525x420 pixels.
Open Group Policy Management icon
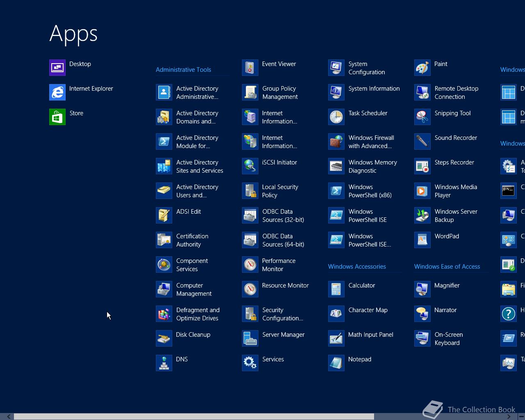tap(250, 92)
